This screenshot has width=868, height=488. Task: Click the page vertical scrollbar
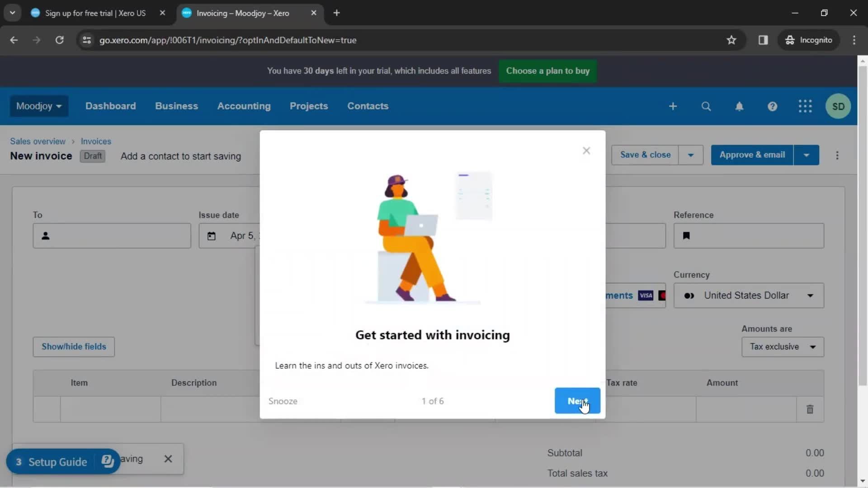[x=862, y=226]
